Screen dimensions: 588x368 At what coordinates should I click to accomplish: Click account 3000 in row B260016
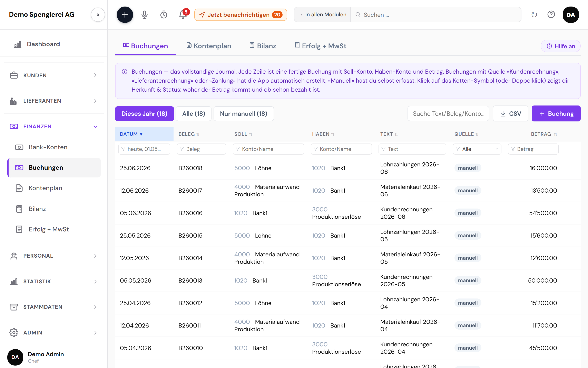(320, 209)
